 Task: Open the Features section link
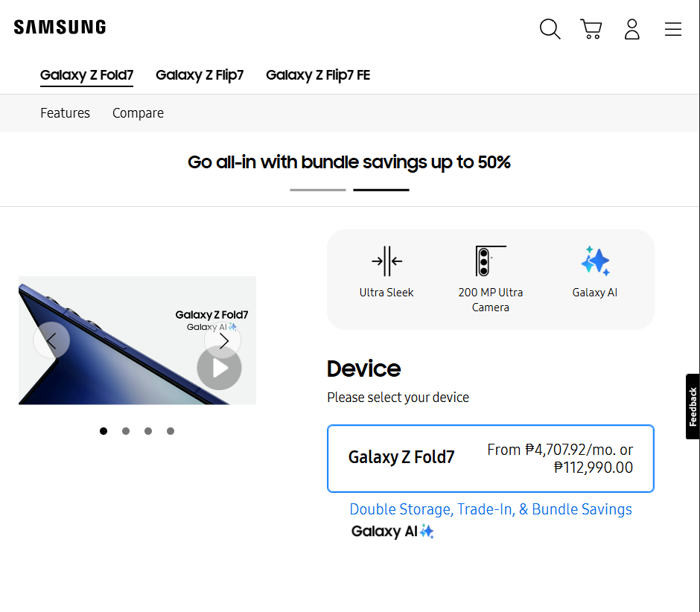pyautogui.click(x=65, y=113)
